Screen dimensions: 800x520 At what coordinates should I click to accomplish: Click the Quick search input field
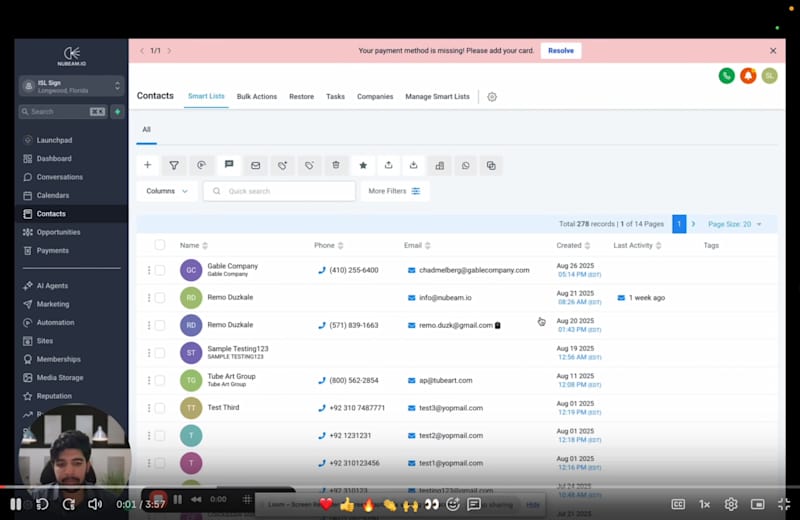point(279,191)
